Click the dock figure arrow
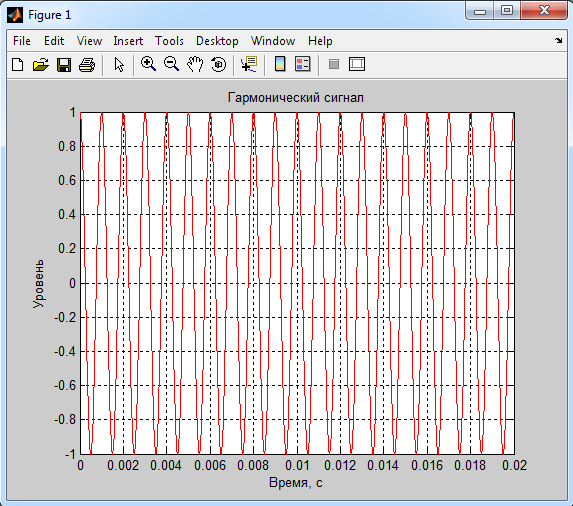The image size is (573, 506). click(558, 40)
